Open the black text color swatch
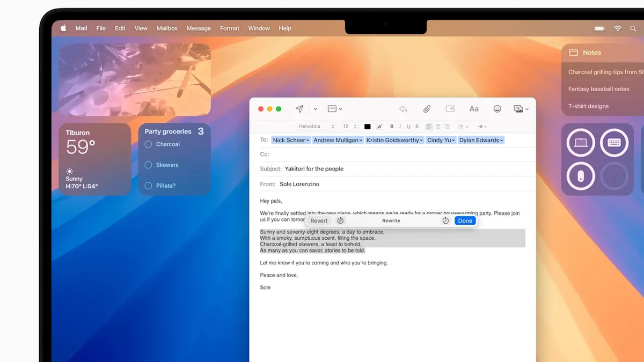This screenshot has height=362, width=644. tap(368, 127)
